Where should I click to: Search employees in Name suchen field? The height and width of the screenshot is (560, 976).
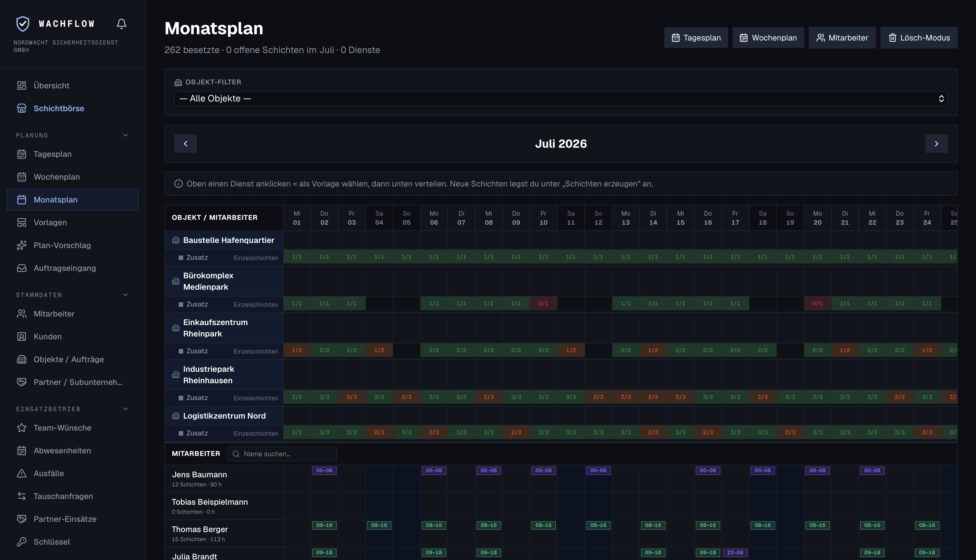pyautogui.click(x=282, y=454)
